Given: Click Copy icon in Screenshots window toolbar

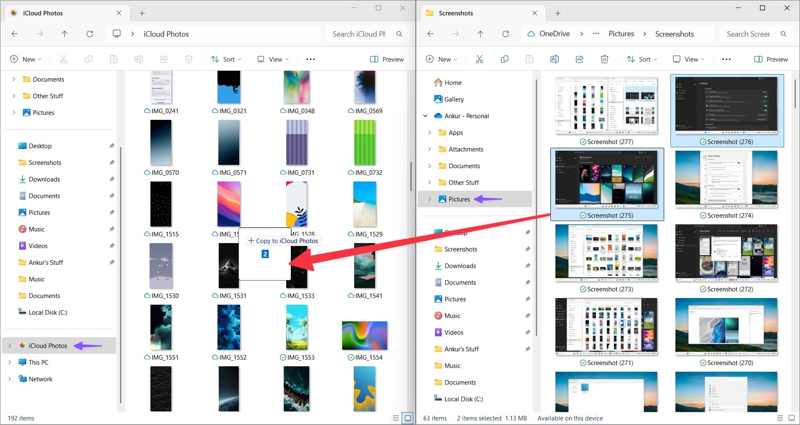Looking at the screenshot, I should (504, 59).
